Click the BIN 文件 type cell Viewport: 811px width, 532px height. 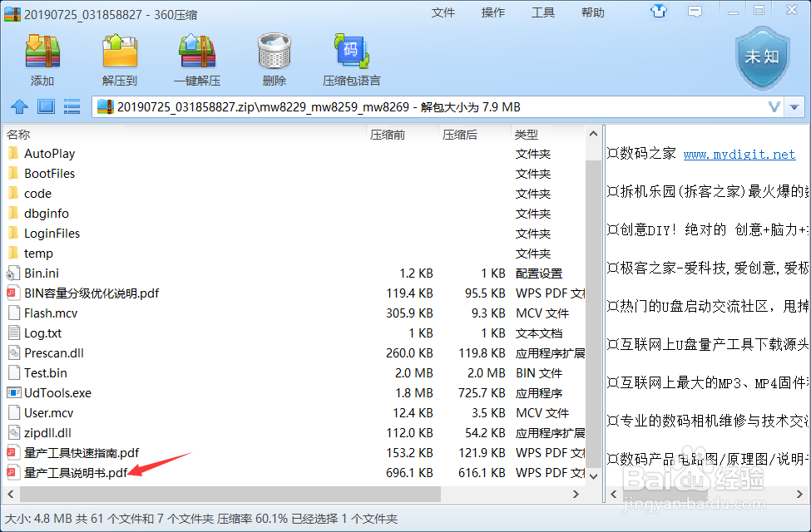[x=539, y=373]
